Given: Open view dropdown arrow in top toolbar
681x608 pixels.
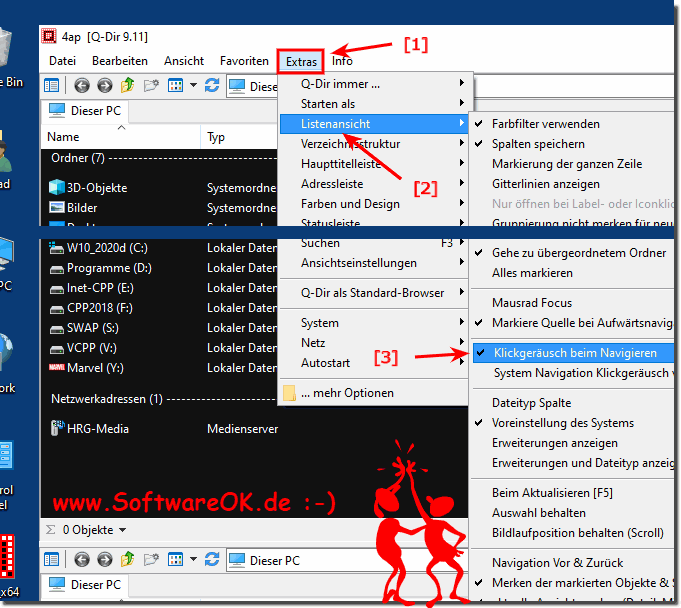Looking at the screenshot, I should pyautogui.click(x=194, y=85).
